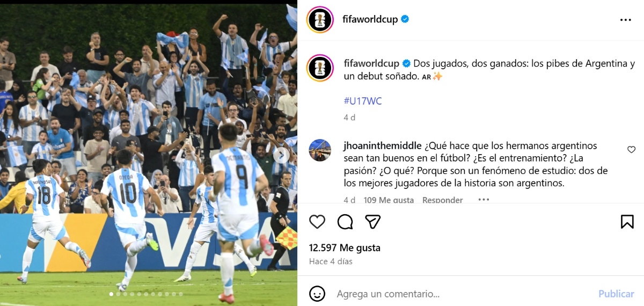View 12.597 Me gusta likes list
The image size is (644, 306).
345,248
